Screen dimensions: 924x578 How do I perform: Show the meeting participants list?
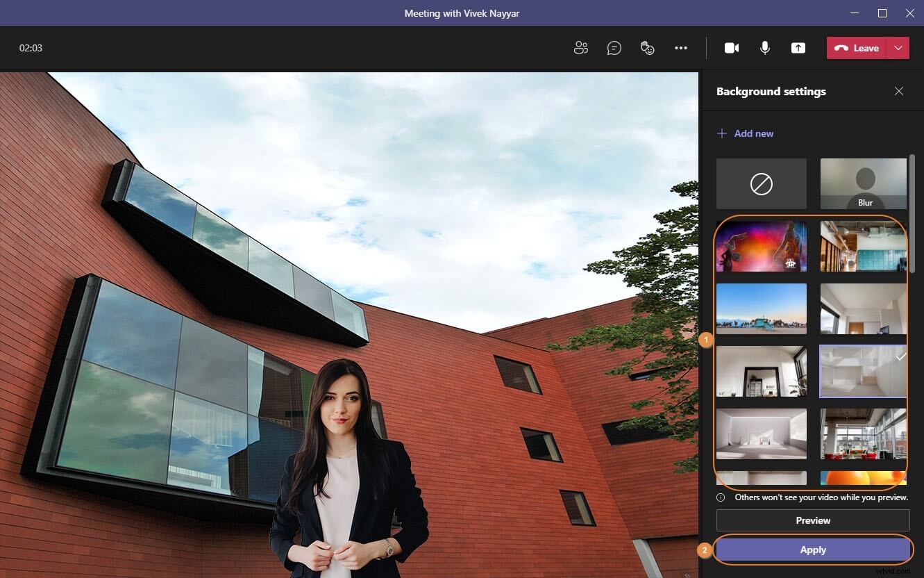click(581, 48)
